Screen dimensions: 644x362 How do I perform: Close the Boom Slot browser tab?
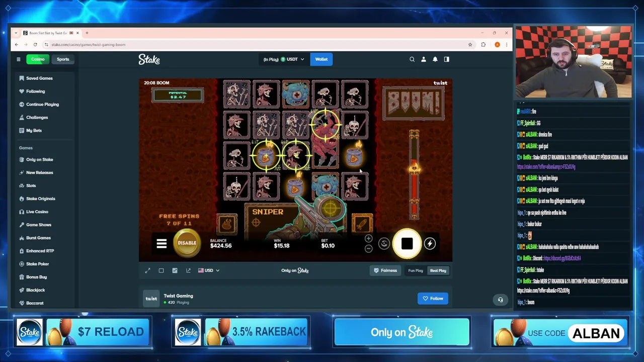77,33
